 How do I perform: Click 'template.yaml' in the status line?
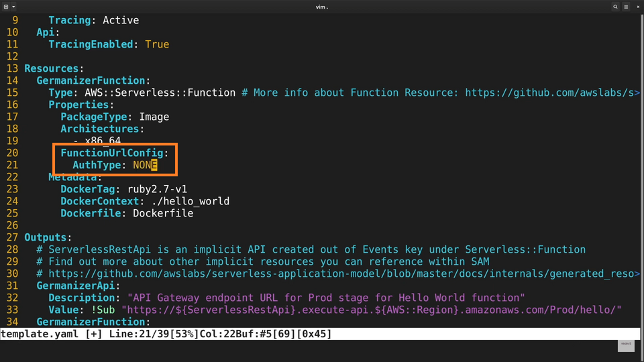tap(40, 334)
